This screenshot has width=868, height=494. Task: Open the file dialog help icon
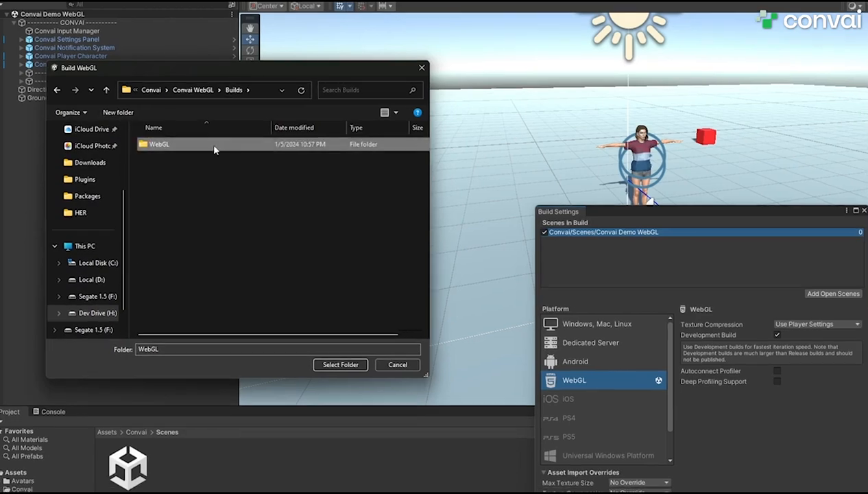point(418,113)
